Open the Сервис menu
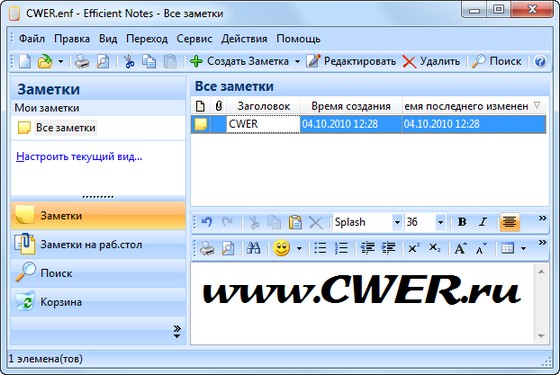The height and width of the screenshot is (375, 560). coord(194,38)
